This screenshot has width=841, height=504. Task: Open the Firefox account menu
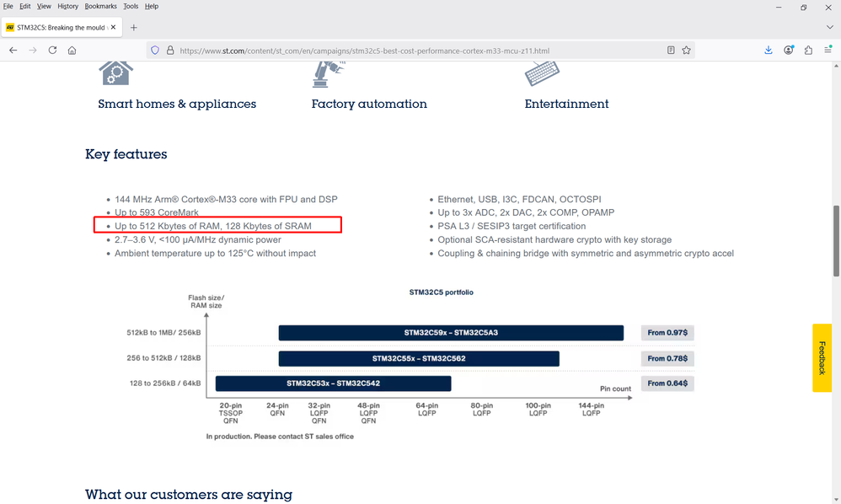point(789,50)
